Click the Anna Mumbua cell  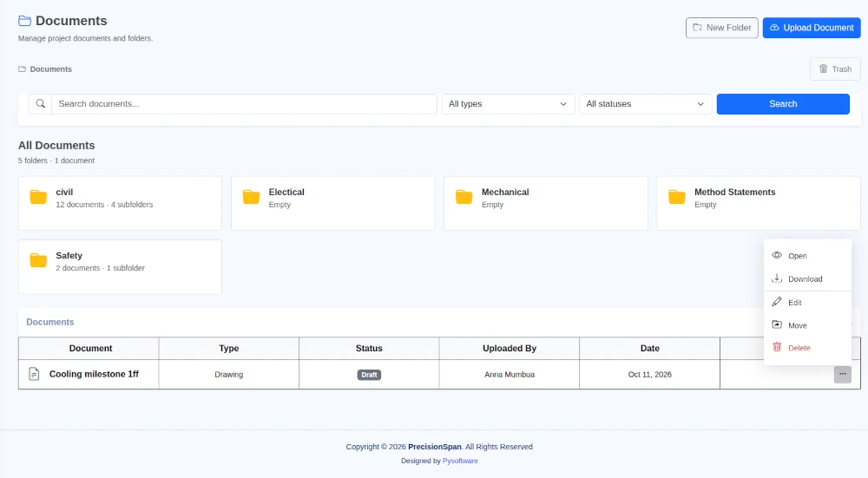(510, 375)
